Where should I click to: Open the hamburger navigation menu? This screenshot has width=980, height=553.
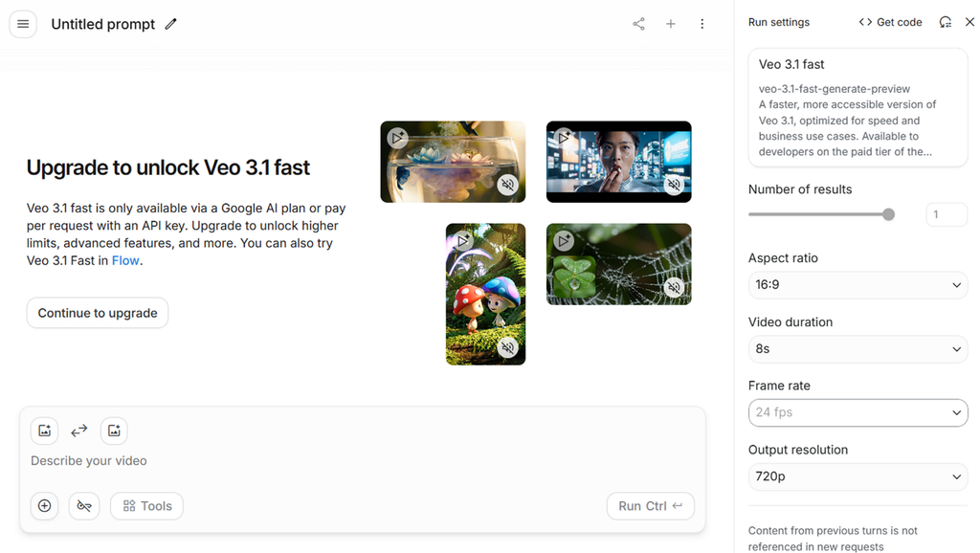(x=23, y=24)
